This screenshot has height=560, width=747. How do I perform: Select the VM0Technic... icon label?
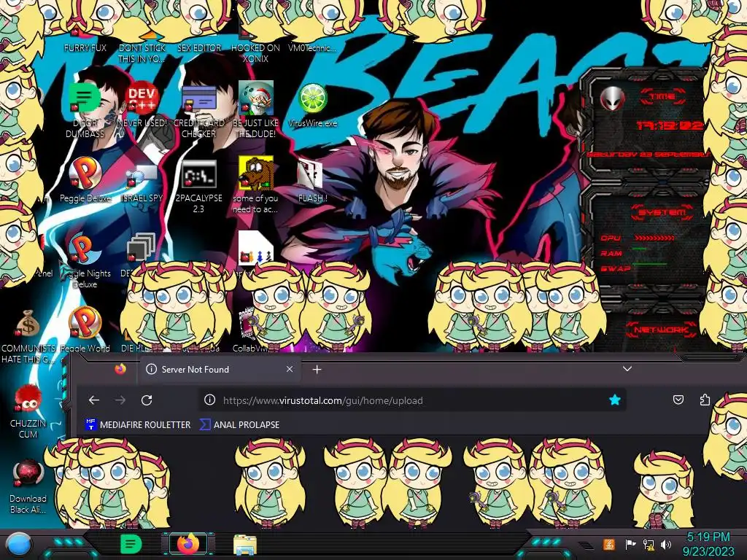pos(312,47)
